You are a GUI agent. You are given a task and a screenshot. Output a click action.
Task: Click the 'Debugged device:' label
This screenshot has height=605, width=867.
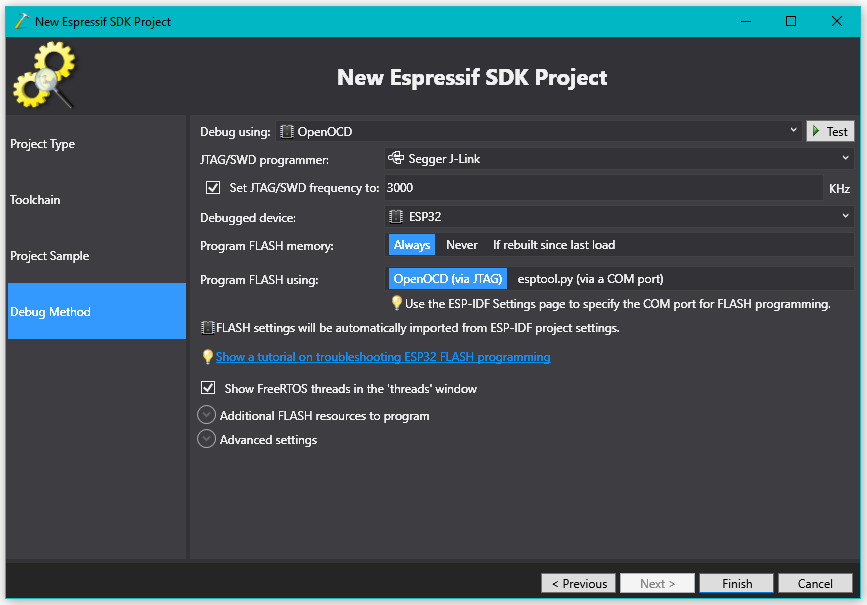click(x=248, y=218)
